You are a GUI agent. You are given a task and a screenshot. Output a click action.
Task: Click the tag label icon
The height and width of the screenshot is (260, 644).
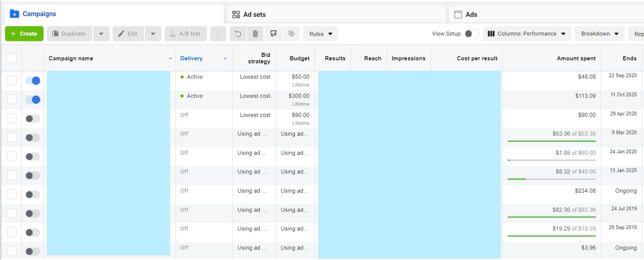tap(291, 34)
